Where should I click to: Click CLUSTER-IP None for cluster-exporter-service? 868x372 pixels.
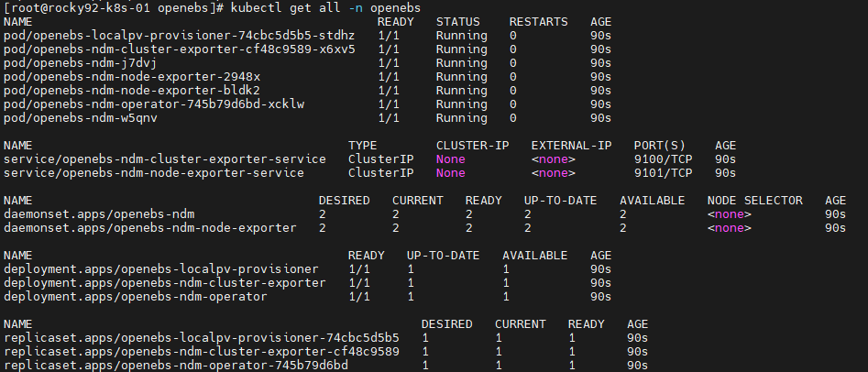pos(451,159)
